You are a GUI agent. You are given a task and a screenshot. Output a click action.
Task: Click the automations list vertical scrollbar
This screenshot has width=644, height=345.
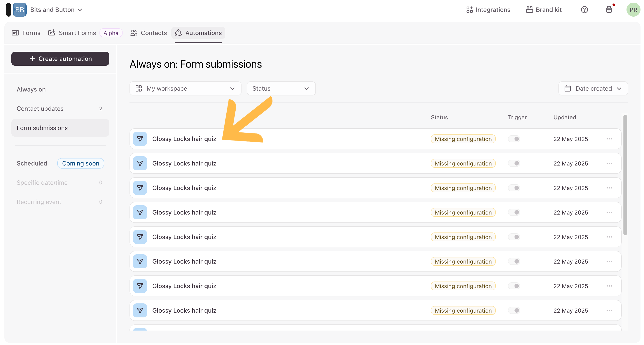pos(625,175)
